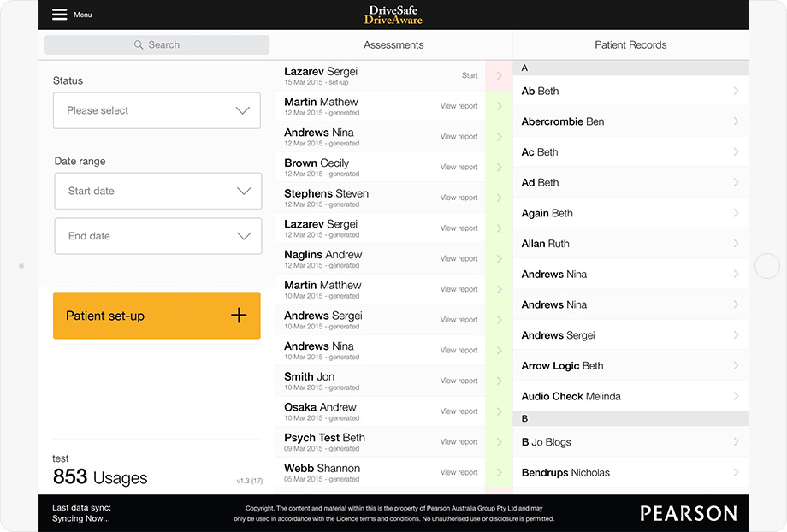The image size is (787, 532).
Task: Expand Abercrombie Ben patient record chevron
Action: click(736, 121)
